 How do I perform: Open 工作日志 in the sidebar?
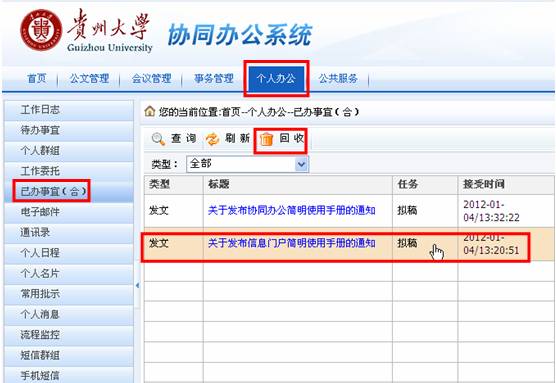click(69, 110)
